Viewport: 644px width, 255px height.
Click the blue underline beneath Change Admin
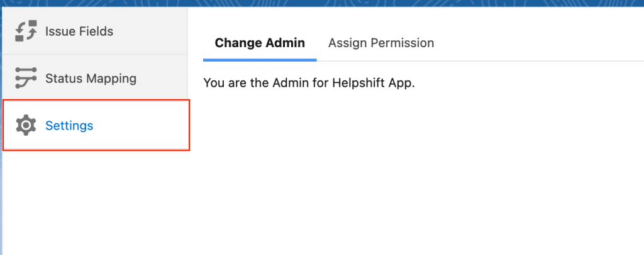[260, 60]
